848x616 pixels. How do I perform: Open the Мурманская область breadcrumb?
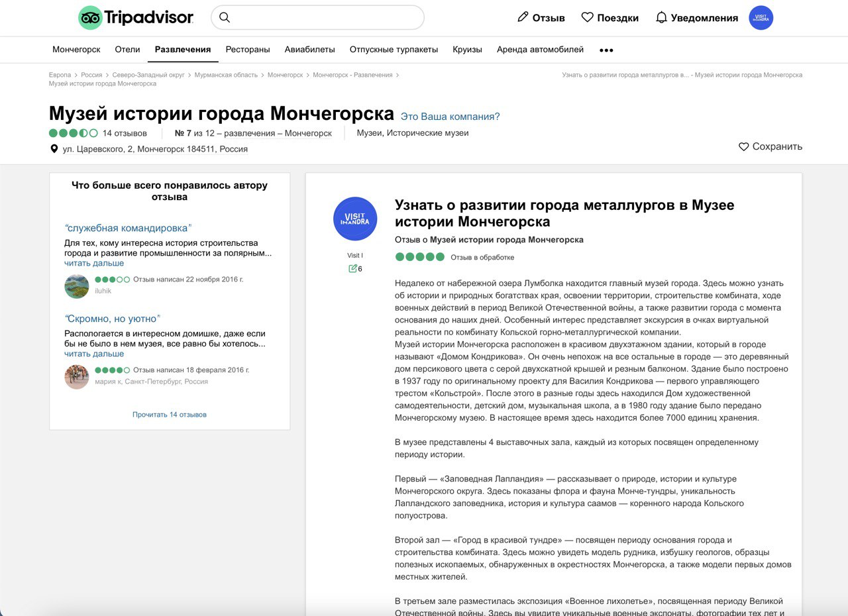click(x=226, y=75)
